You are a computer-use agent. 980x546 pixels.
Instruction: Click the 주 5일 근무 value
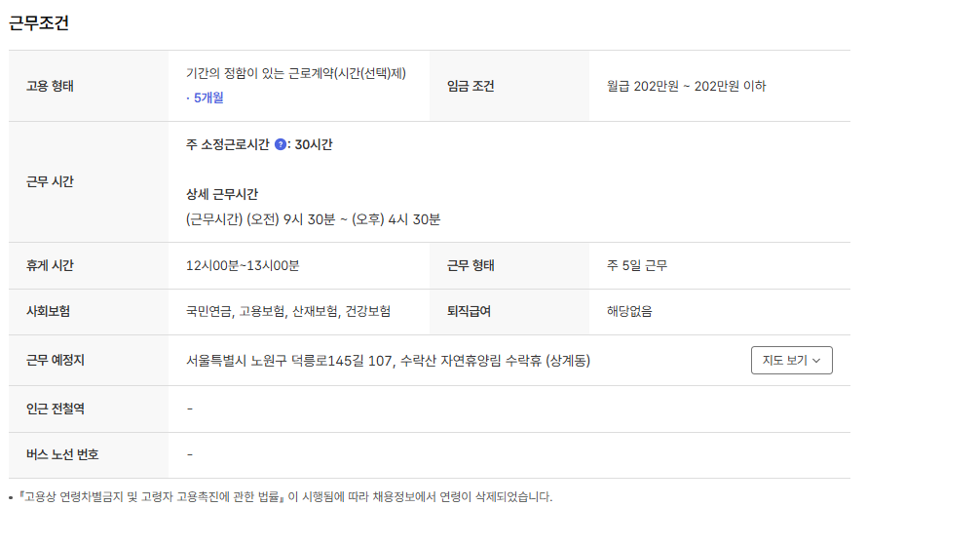637,266
